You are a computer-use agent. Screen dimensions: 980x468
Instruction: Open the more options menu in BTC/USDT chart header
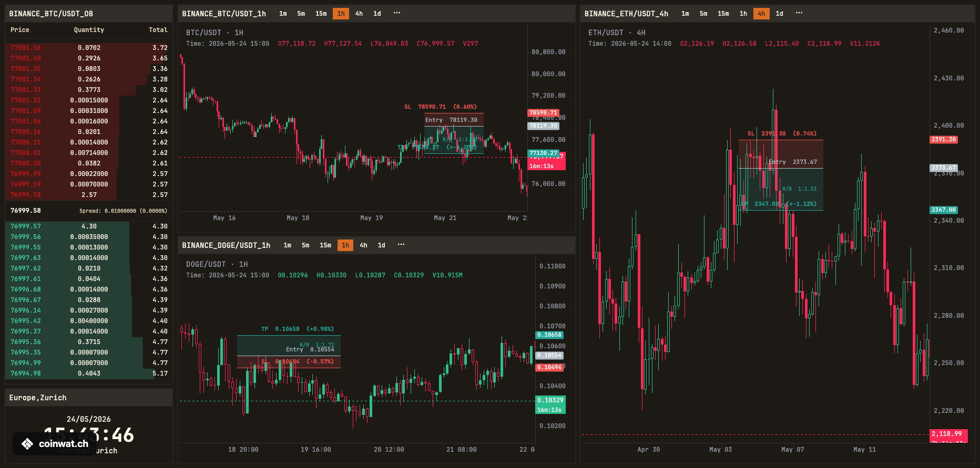[397, 13]
